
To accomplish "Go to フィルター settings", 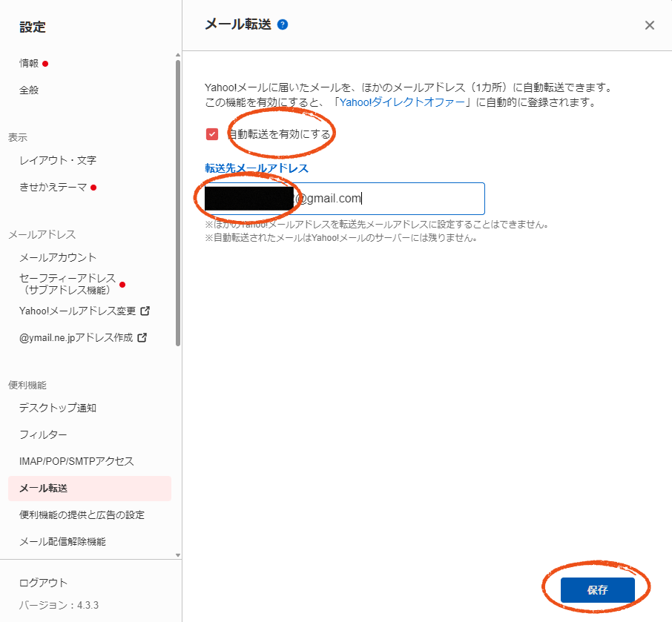I will coord(43,434).
